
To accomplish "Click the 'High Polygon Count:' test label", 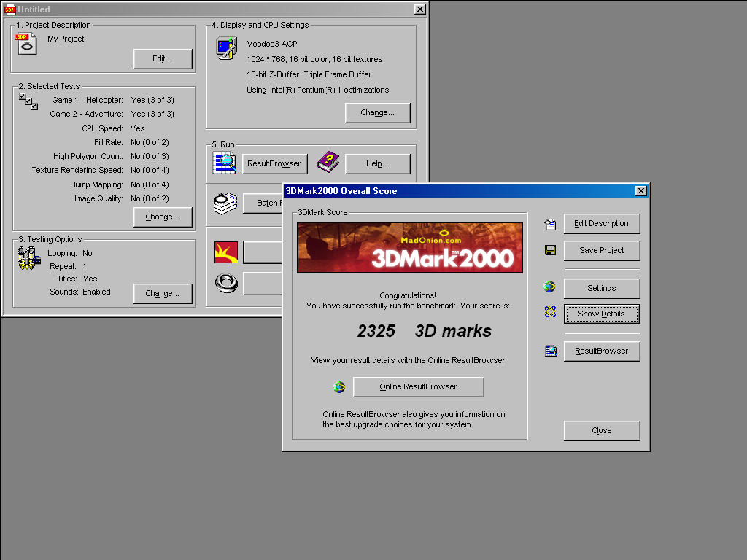I will coord(88,156).
